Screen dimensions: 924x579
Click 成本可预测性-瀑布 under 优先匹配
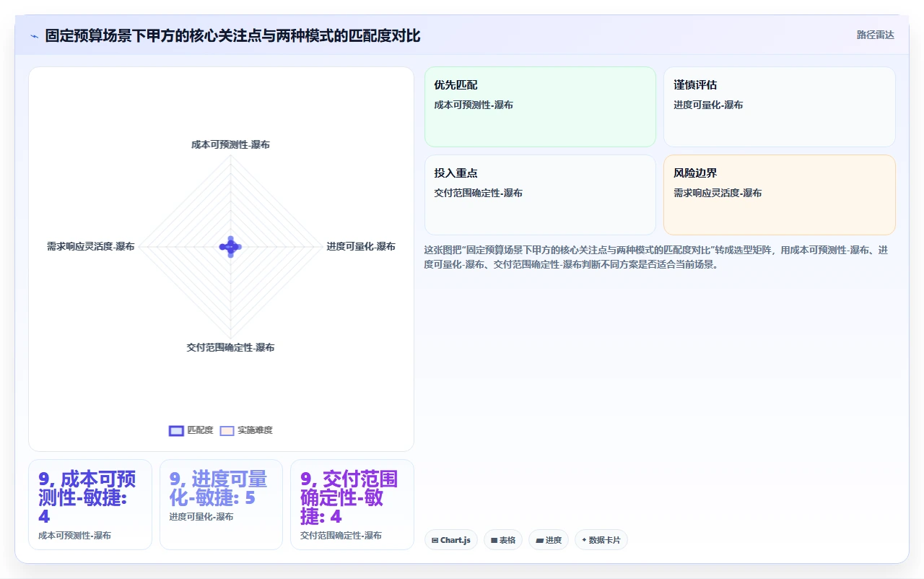tap(474, 105)
